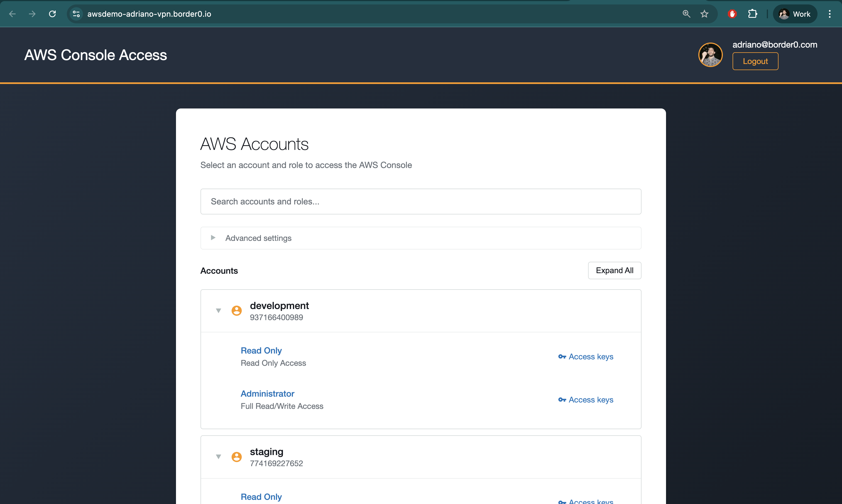Open development Administrator role link
Image resolution: width=842 pixels, height=504 pixels.
coord(267,394)
